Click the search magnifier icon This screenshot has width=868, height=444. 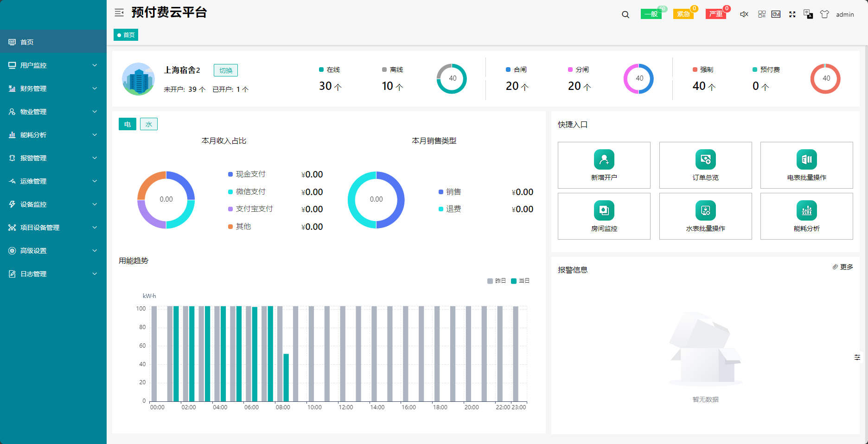625,14
